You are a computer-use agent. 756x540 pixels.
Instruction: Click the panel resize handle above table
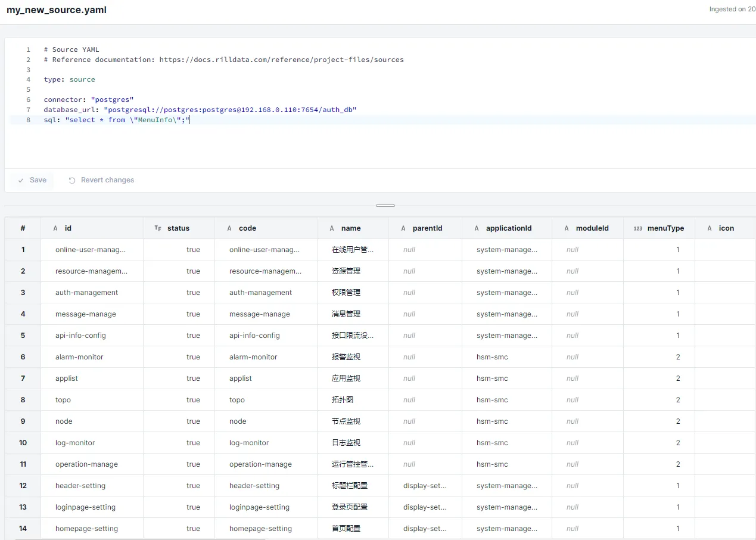(x=385, y=206)
